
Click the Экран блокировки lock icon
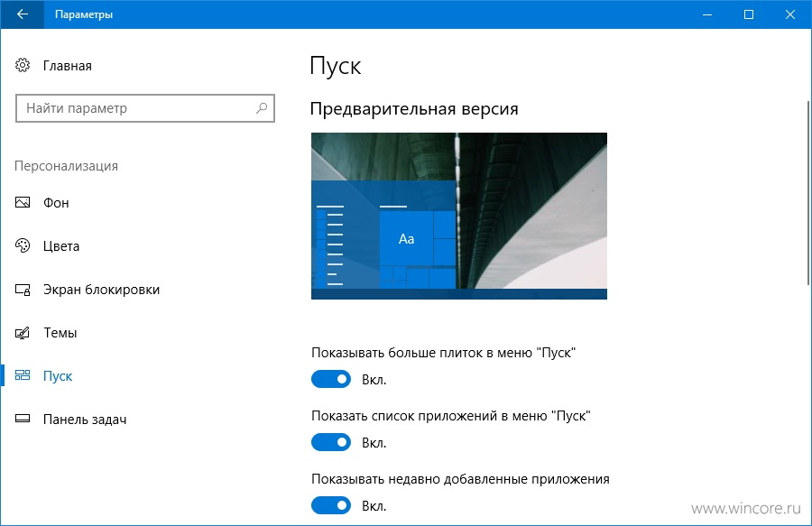point(23,290)
